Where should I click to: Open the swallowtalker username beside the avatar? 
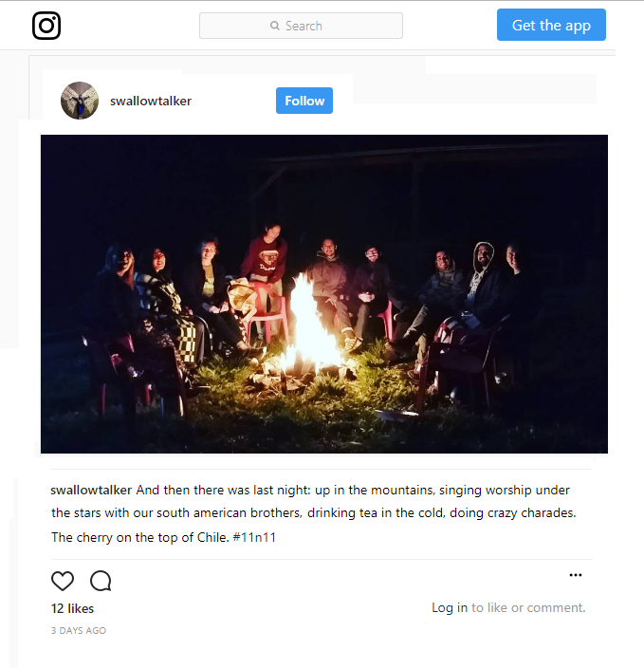pyautogui.click(x=151, y=101)
